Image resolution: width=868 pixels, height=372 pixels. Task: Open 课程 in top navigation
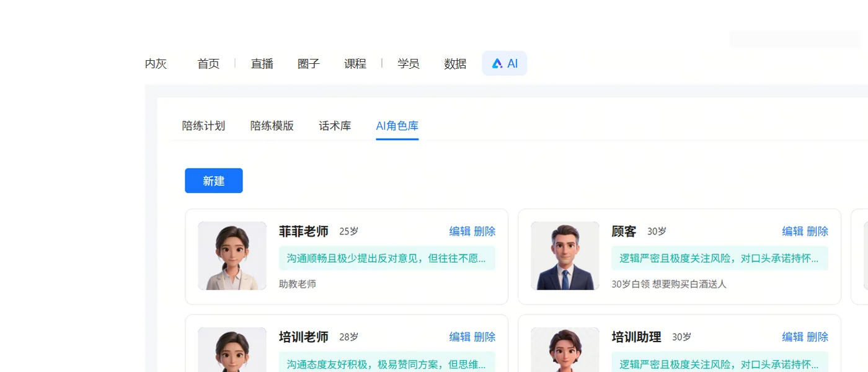(x=355, y=63)
